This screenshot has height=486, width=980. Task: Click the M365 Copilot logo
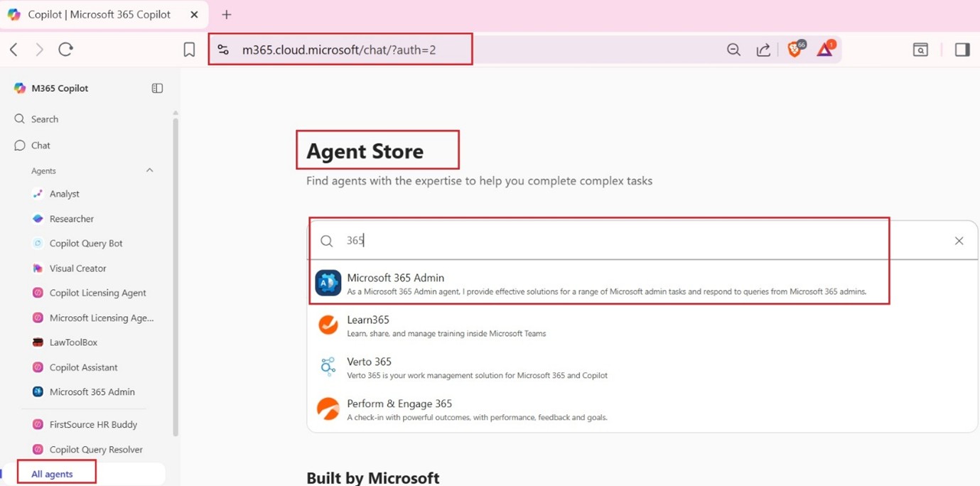coord(20,88)
